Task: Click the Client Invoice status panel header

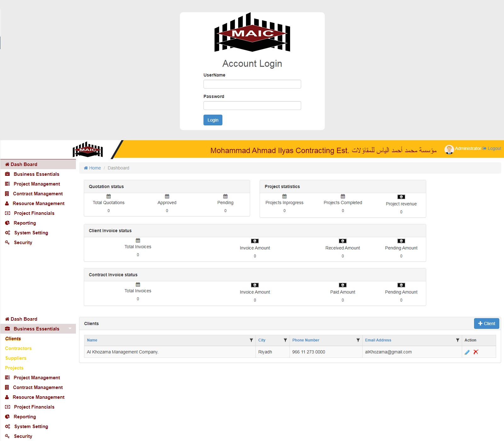Action: pos(255,231)
